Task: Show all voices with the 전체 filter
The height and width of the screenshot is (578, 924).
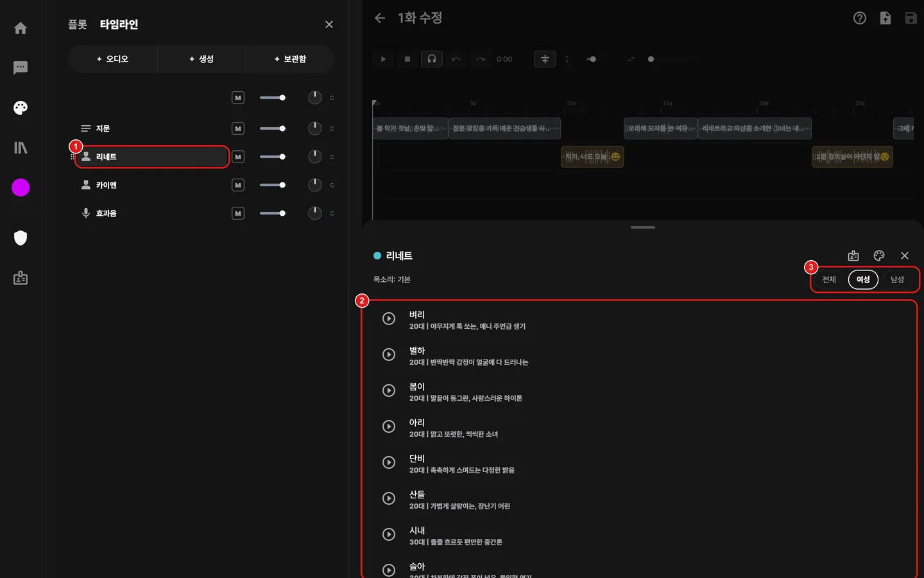Action: pyautogui.click(x=829, y=279)
